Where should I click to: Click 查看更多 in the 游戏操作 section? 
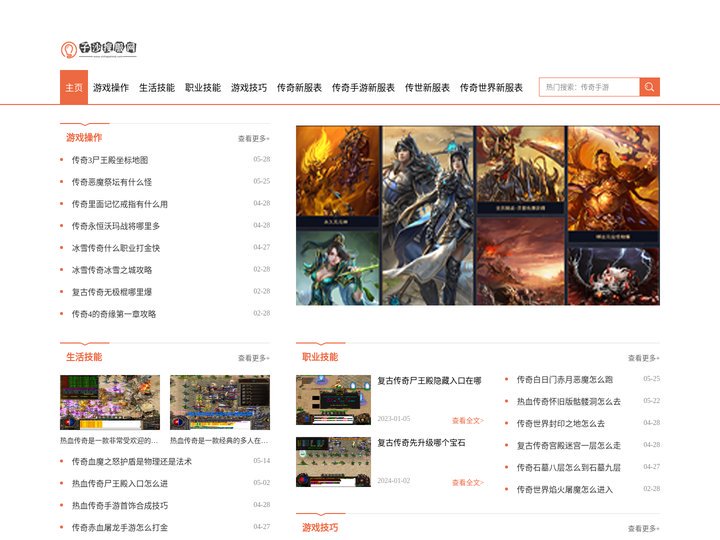coord(253,138)
